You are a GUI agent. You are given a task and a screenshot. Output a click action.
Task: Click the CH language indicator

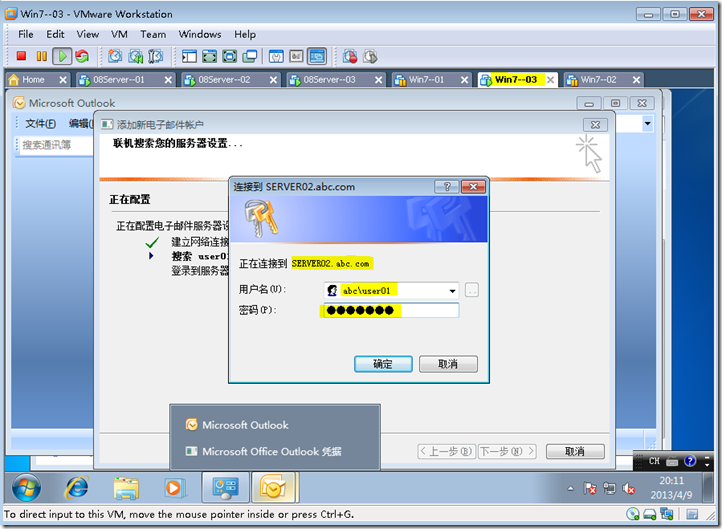click(654, 460)
